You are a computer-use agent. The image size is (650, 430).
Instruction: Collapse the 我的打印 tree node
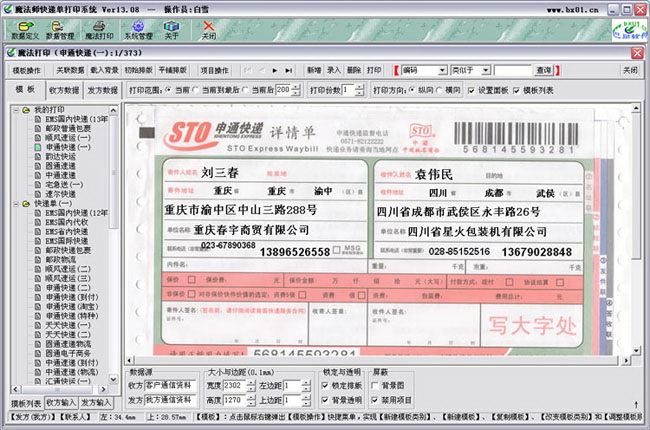click(16, 110)
